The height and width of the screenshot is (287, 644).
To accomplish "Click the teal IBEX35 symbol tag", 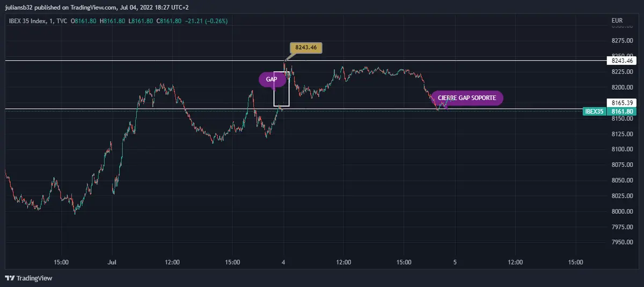I will click(x=594, y=111).
